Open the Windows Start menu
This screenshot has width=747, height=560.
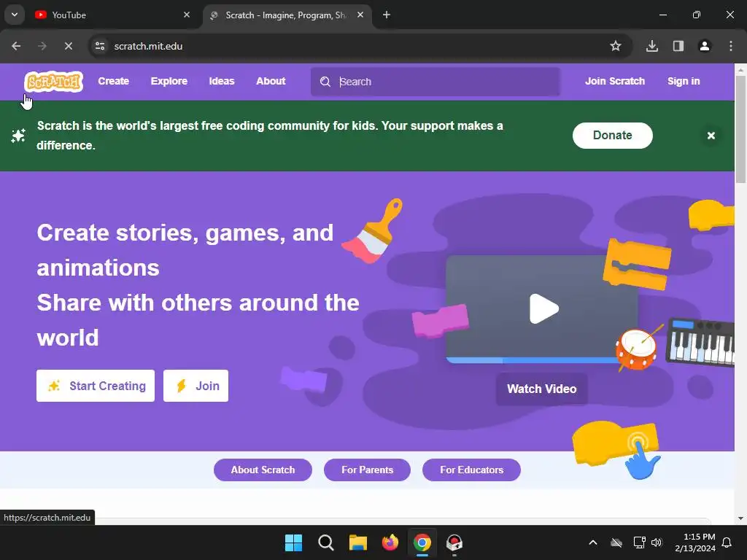(x=293, y=542)
